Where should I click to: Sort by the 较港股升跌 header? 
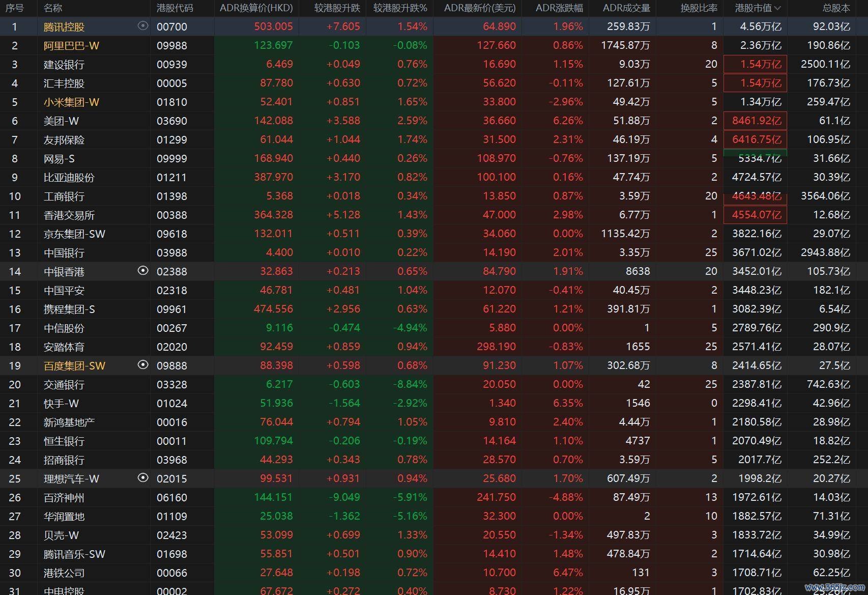(x=337, y=8)
